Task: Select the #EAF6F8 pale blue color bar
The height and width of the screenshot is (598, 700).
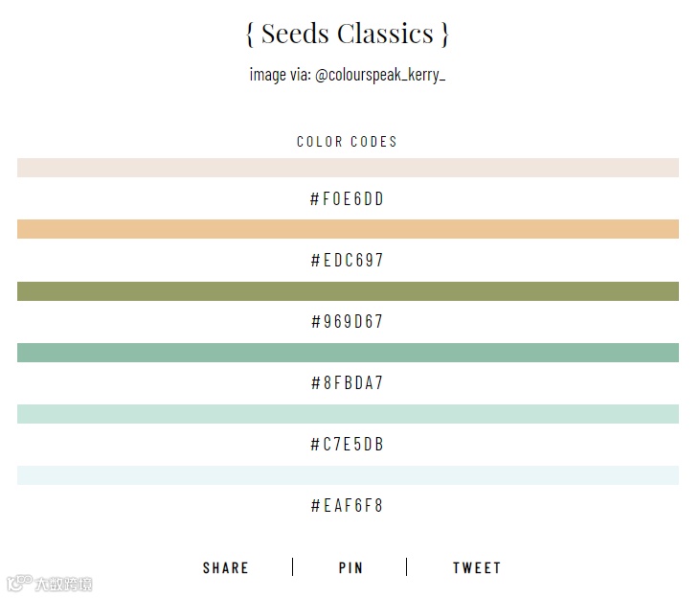Action: (x=348, y=475)
